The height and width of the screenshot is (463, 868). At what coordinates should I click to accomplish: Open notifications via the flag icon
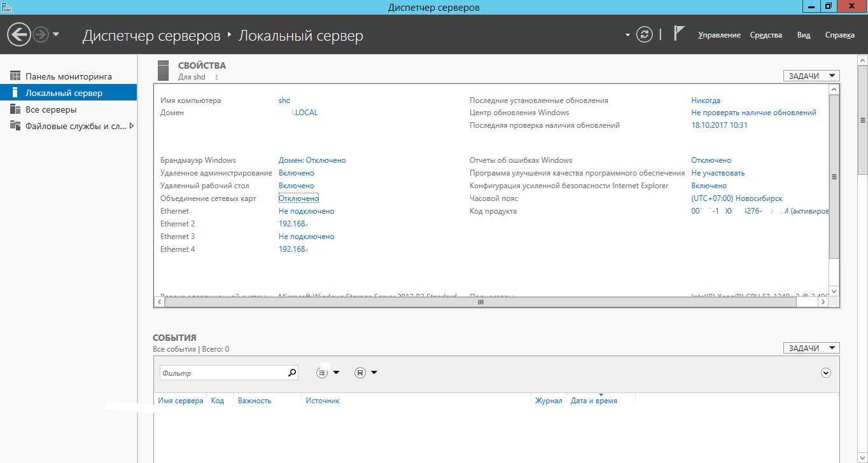[679, 34]
